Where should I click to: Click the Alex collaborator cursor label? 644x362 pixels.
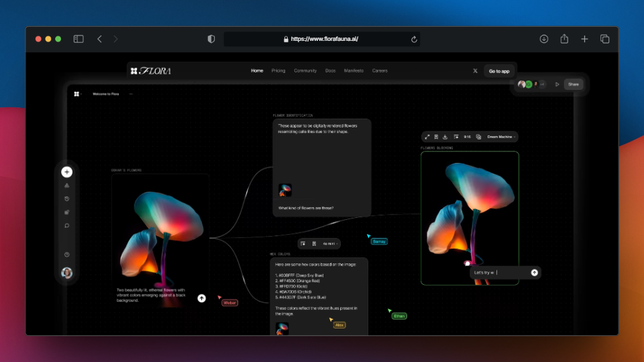pyautogui.click(x=339, y=325)
